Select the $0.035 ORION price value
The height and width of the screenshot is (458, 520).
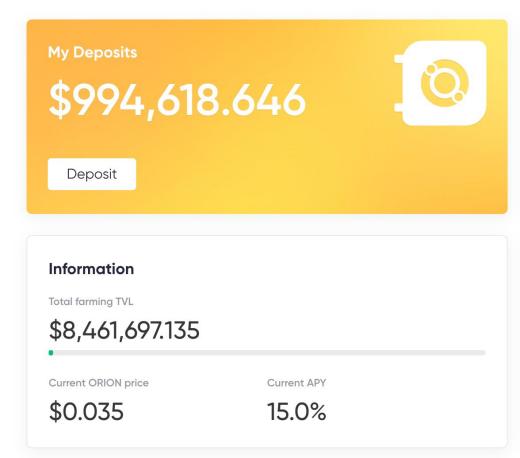(86, 411)
